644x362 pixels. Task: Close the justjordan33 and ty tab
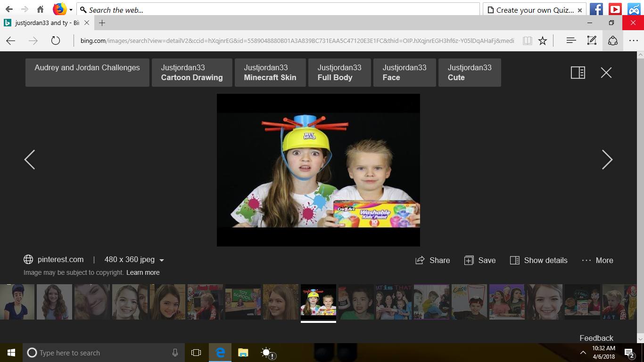coord(87,23)
